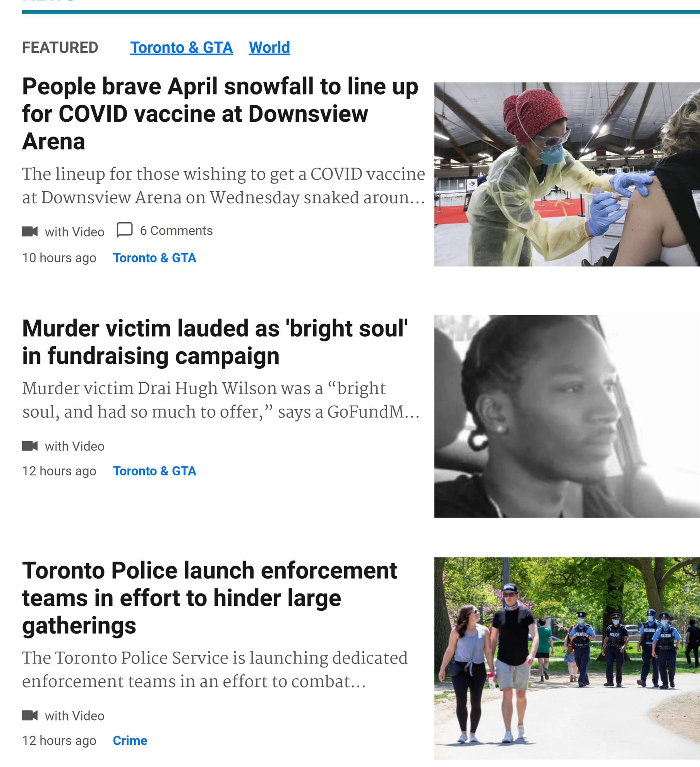
Task: Click video camera icon on snowfall vaccine story
Action: coord(30,232)
